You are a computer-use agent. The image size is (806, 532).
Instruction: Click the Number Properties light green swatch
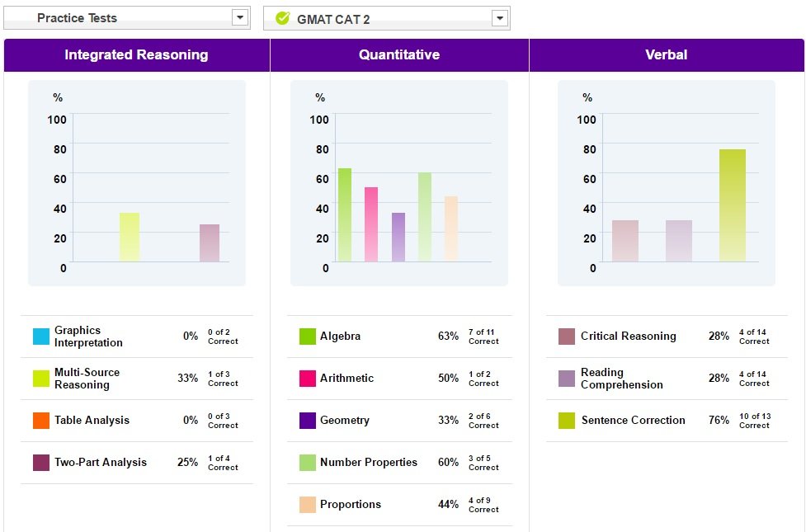(x=308, y=463)
